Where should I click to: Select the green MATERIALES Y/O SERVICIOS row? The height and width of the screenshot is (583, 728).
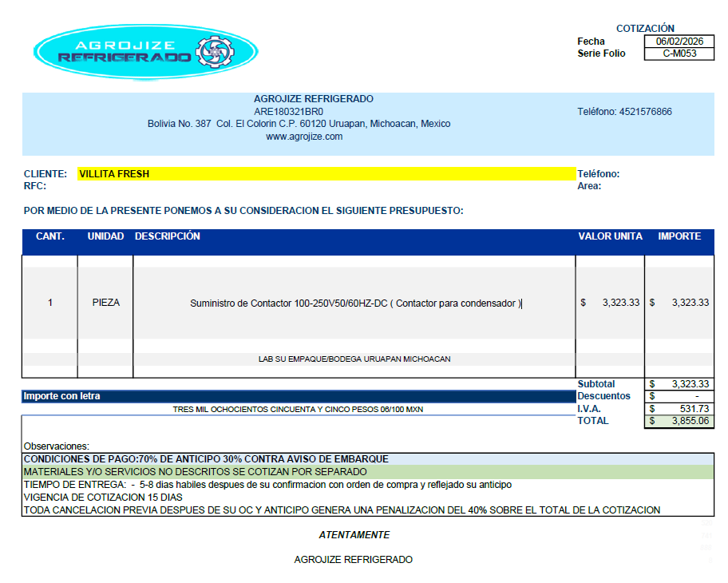(367, 472)
